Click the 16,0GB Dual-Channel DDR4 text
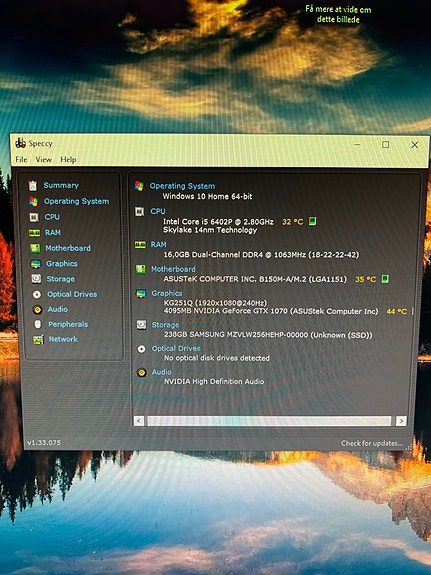The image size is (431, 575). pos(261,254)
